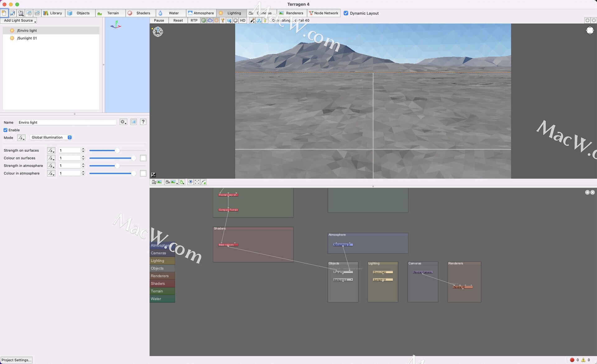The height and width of the screenshot is (364, 597).
Task: Click the Colour on surfaces swatch
Action: (143, 158)
